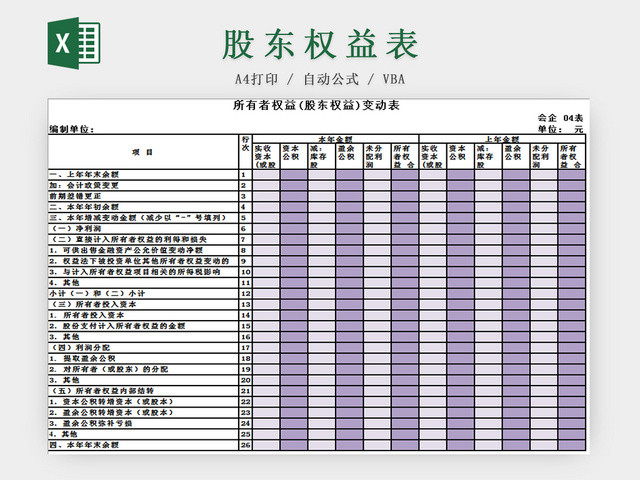Select '资本公积' header under 本年金额
Image resolution: width=640 pixels, height=480 pixels.
coord(294,156)
